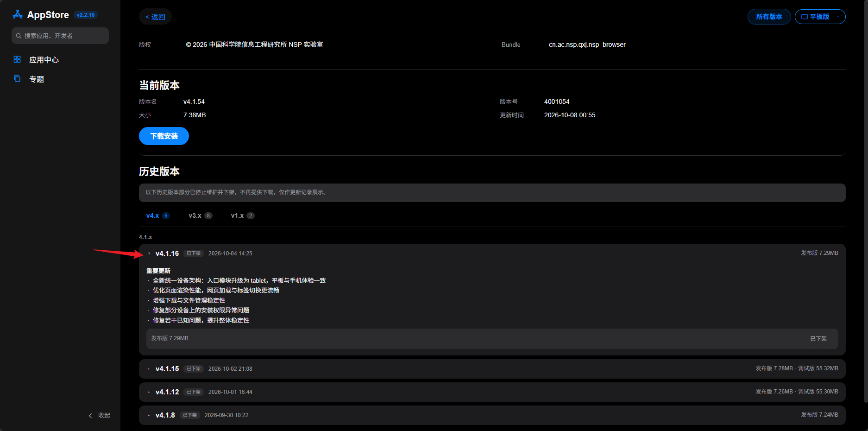Open 专题 stack icon

pyautogui.click(x=17, y=79)
